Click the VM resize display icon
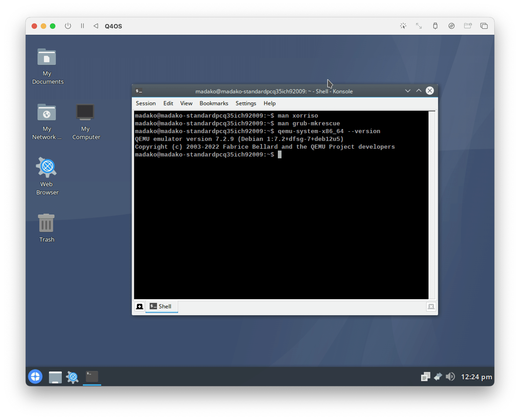This screenshot has height=420, width=520. click(419, 26)
